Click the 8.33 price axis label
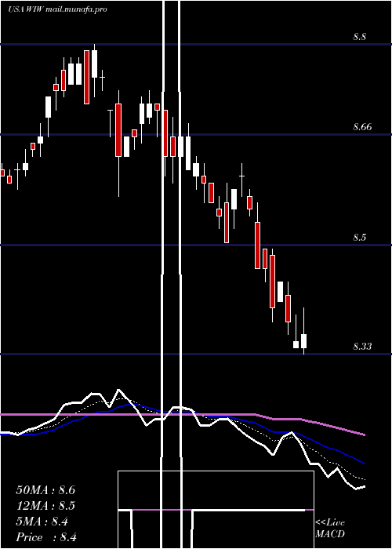392x549 pixels. (x=362, y=347)
